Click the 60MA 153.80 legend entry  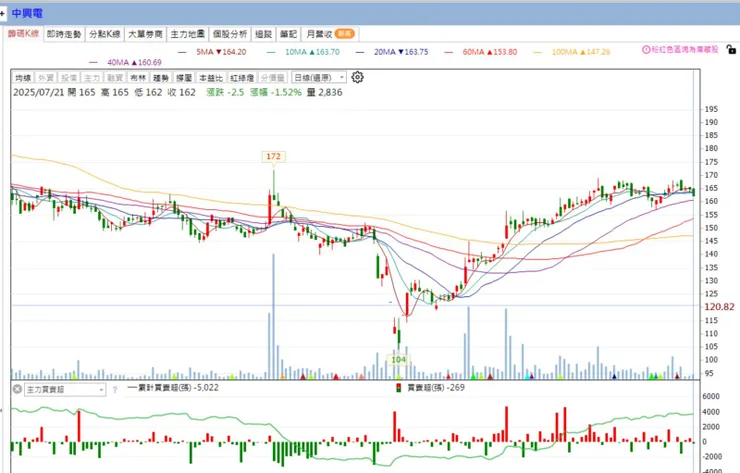(481, 52)
